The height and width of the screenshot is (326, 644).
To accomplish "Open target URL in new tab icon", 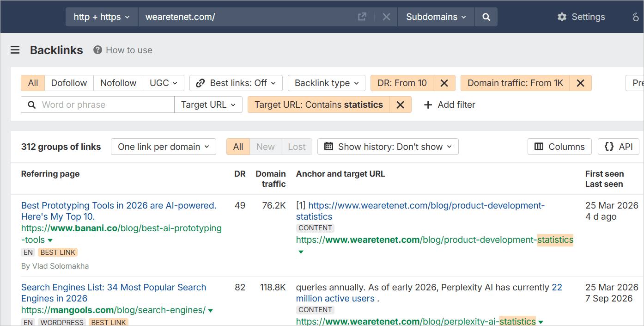I will pyautogui.click(x=362, y=17).
